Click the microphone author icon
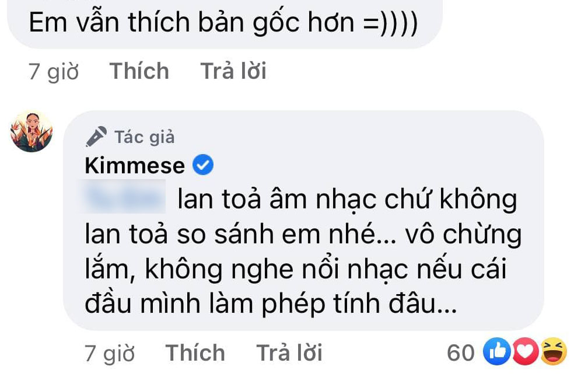The width and height of the screenshot is (588, 377). (x=96, y=137)
